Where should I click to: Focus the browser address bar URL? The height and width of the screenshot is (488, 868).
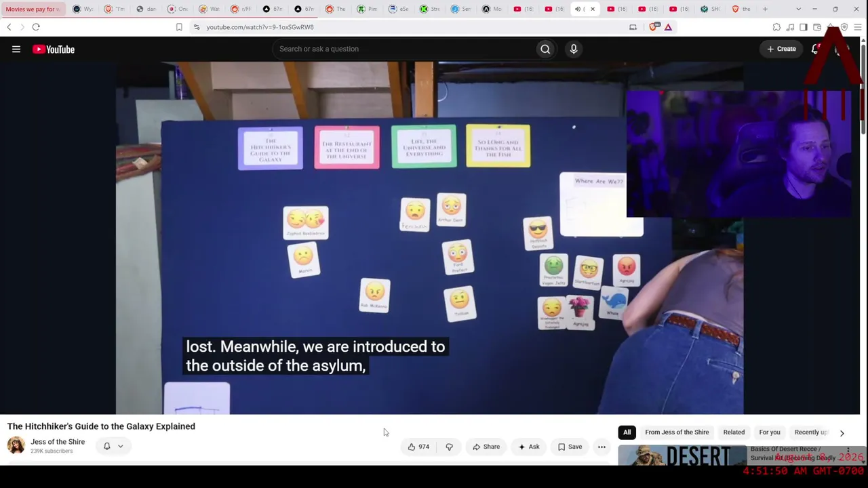click(260, 27)
